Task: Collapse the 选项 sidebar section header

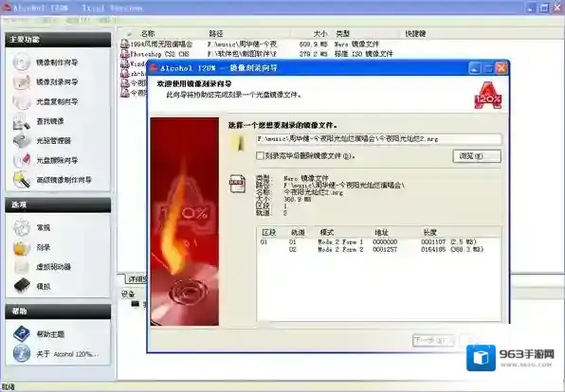Action: pos(58,205)
